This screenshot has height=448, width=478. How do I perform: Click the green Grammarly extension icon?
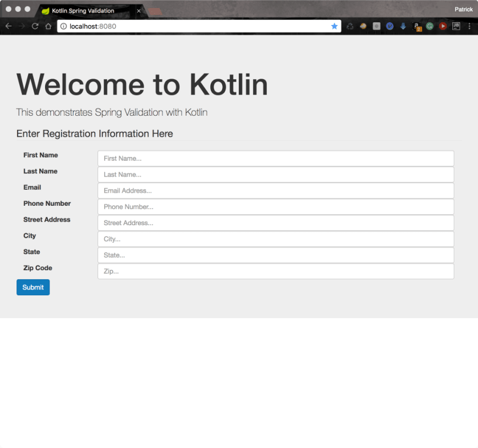pos(430,26)
